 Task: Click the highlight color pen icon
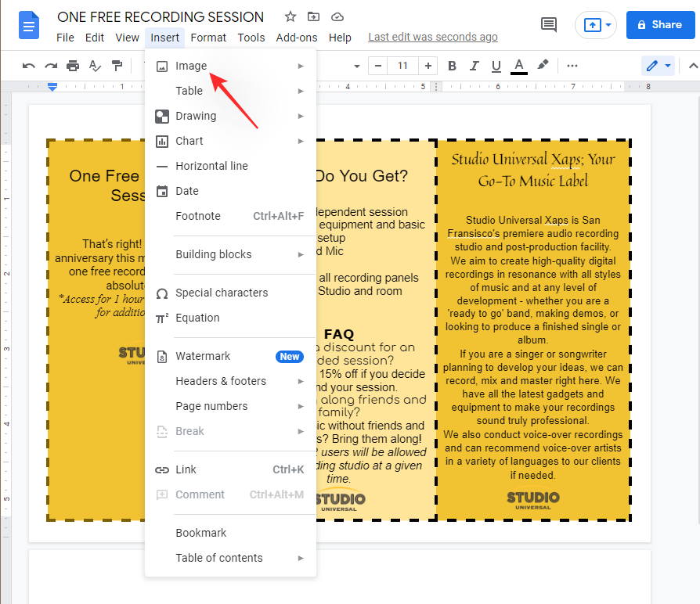(543, 66)
